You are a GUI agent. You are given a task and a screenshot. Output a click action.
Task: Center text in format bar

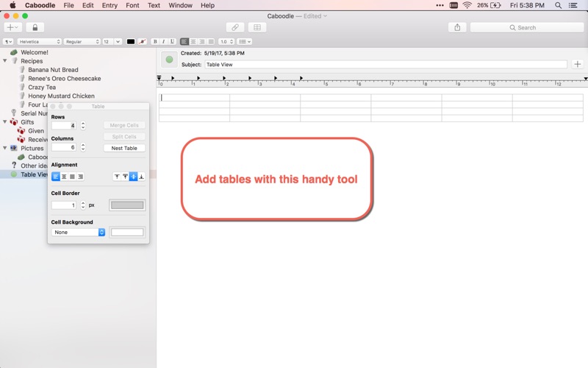pyautogui.click(x=193, y=42)
